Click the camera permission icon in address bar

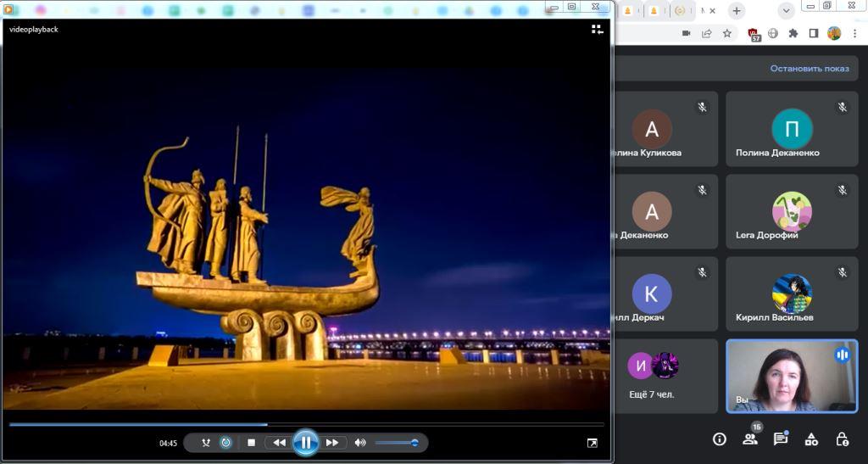(x=687, y=33)
